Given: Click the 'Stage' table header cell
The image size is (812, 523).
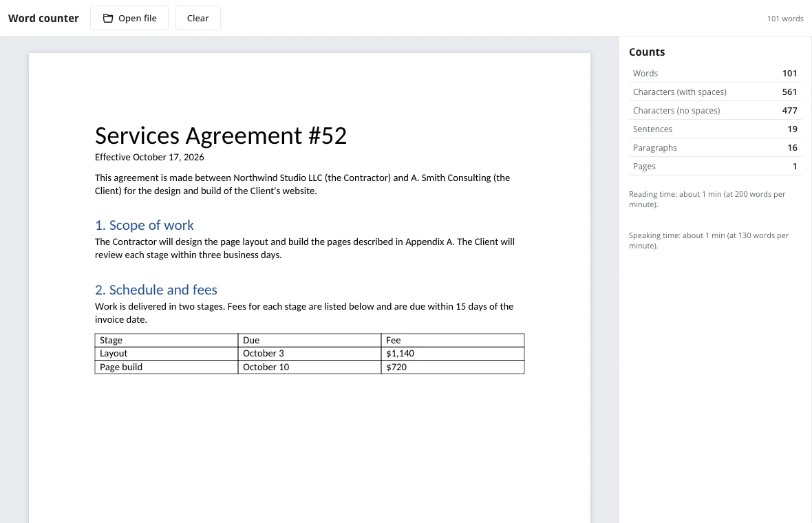Looking at the screenshot, I should point(167,340).
